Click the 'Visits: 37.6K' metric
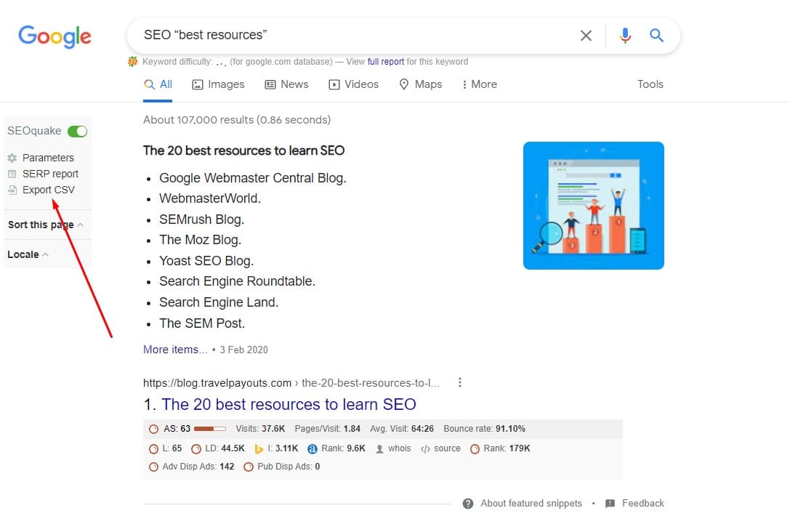 (260, 429)
